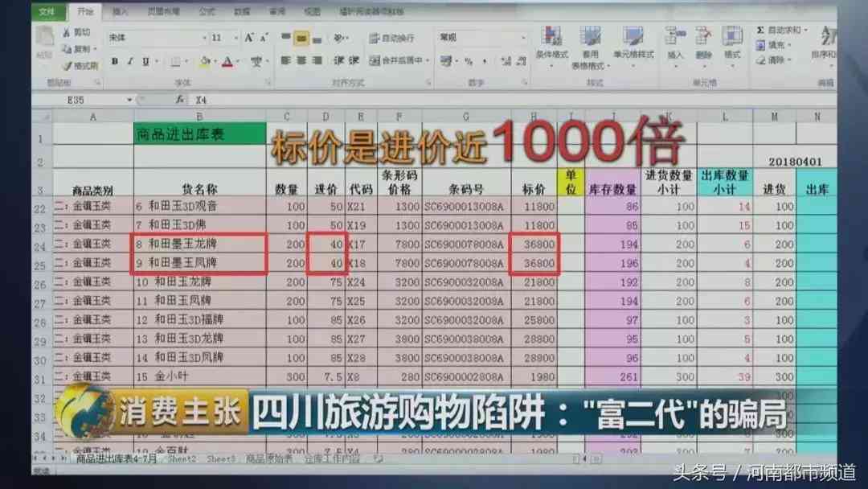Expand the Name Box dropdown arrow
The image size is (868, 489).
(129, 100)
